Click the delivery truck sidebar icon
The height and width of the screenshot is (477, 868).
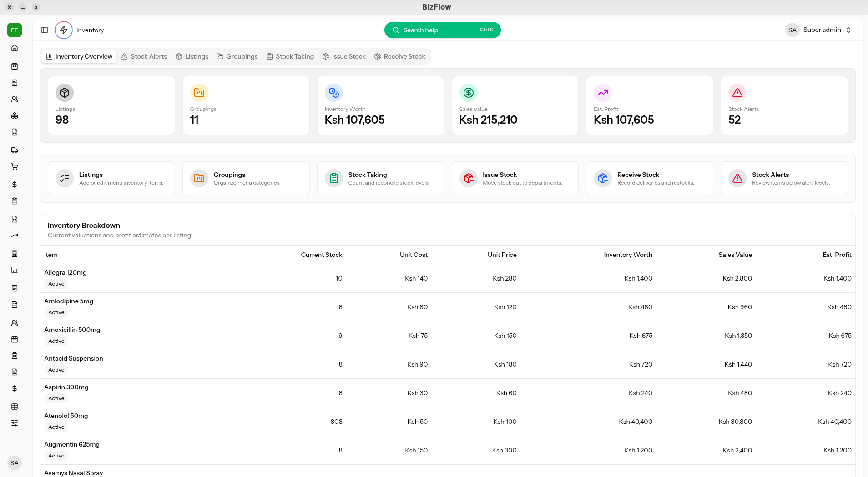[x=15, y=150]
